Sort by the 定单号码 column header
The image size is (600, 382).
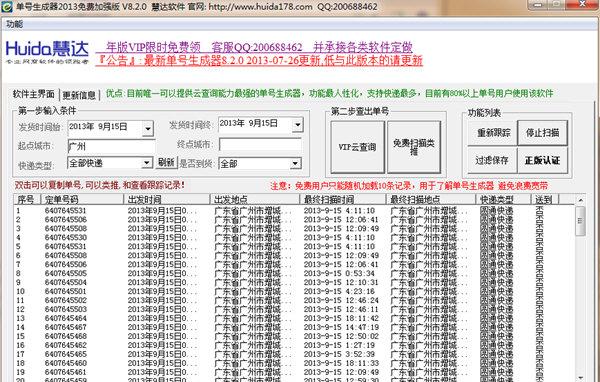[82, 199]
